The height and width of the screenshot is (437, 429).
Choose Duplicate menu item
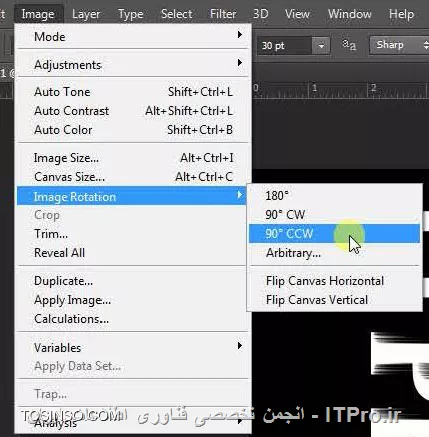(133, 281)
